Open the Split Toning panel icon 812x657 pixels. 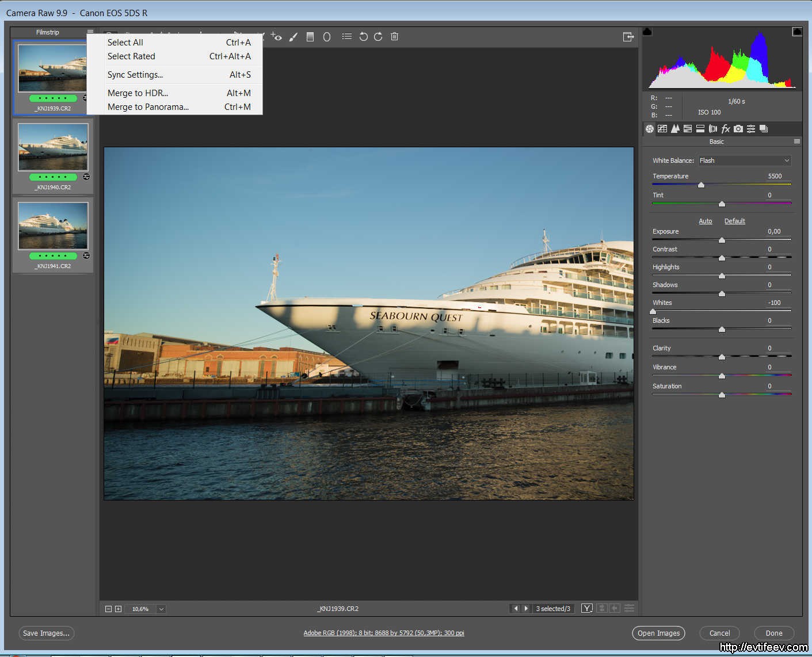[x=700, y=129]
